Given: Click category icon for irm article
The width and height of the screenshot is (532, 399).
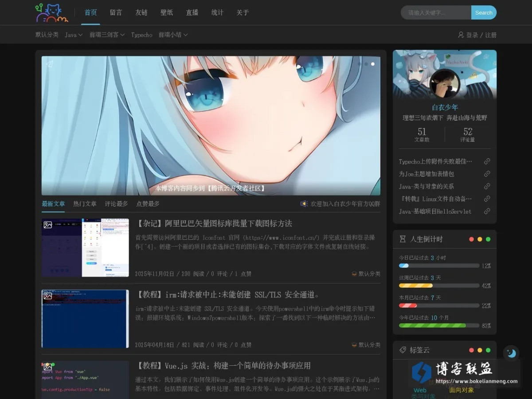Looking at the screenshot, I should point(354,345).
